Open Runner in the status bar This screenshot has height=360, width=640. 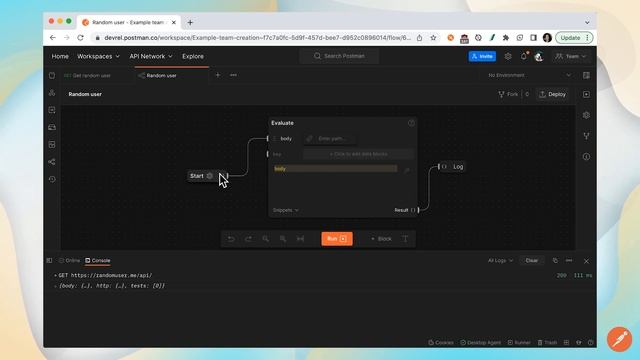(x=519, y=342)
